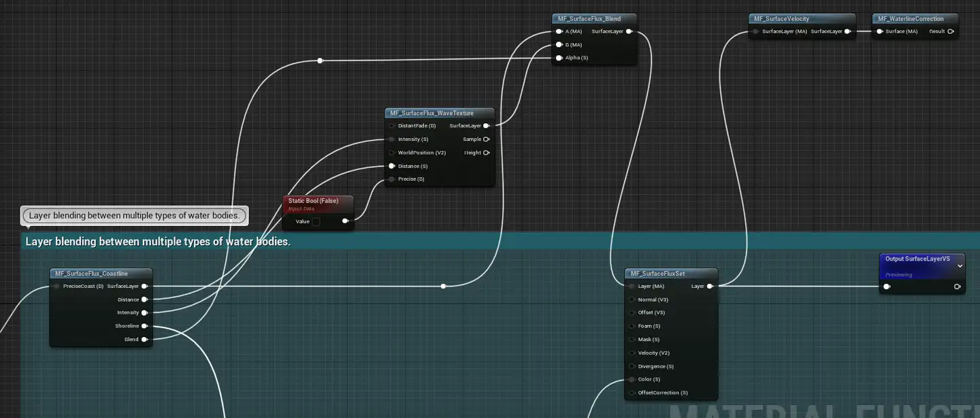This screenshot has width=980, height=418.
Task: Select the SurfaceLayer output pin of MF_SurfaceFlux_Coastline
Action: pyautogui.click(x=144, y=287)
